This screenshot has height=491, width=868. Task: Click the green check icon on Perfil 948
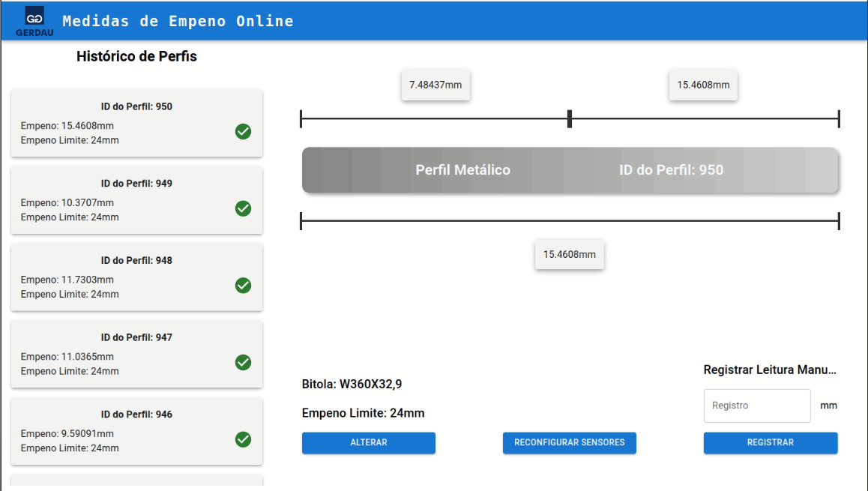pyautogui.click(x=243, y=286)
